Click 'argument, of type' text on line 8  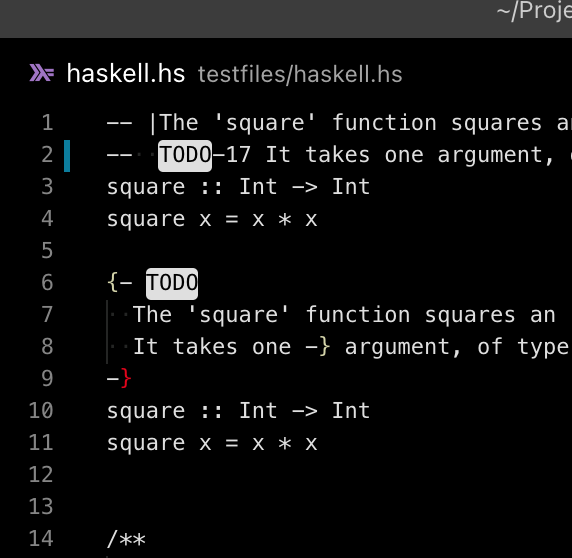(457, 346)
